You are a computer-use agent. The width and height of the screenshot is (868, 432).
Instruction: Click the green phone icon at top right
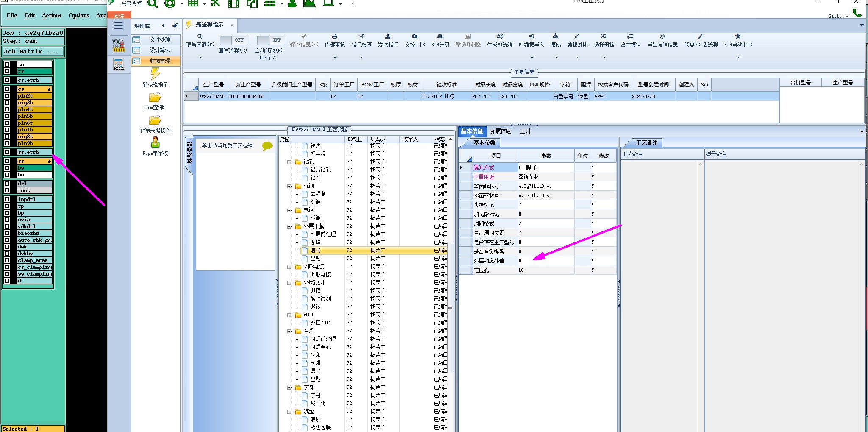tap(857, 13)
